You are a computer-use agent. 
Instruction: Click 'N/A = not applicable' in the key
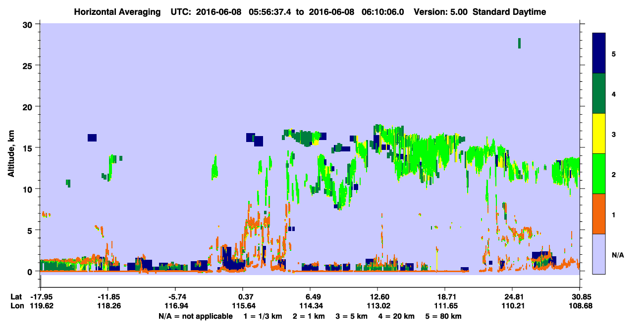tap(195, 316)
